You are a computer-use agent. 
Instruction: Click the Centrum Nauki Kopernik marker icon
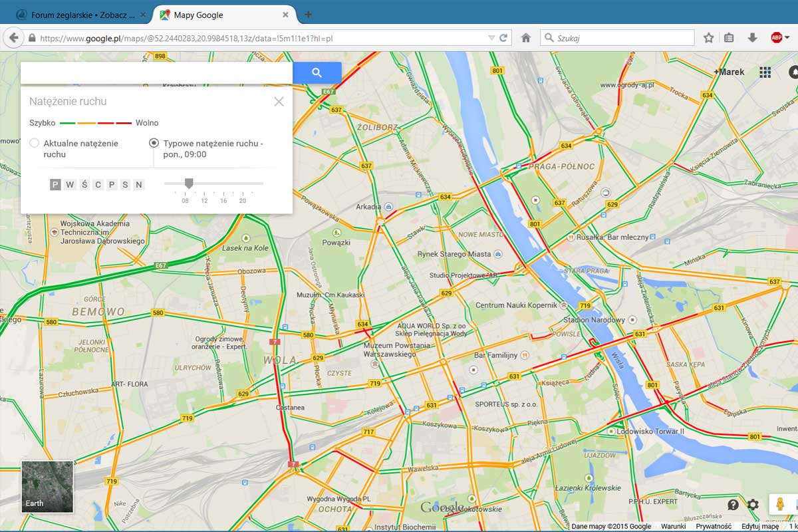click(564, 305)
